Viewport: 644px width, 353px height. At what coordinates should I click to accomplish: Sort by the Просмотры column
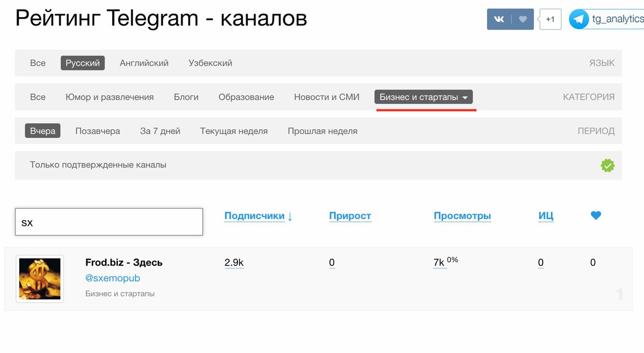462,216
